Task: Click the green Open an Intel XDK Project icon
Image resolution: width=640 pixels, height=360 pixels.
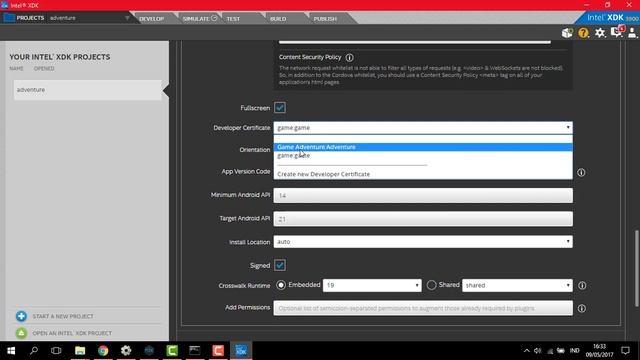Action: [21, 333]
